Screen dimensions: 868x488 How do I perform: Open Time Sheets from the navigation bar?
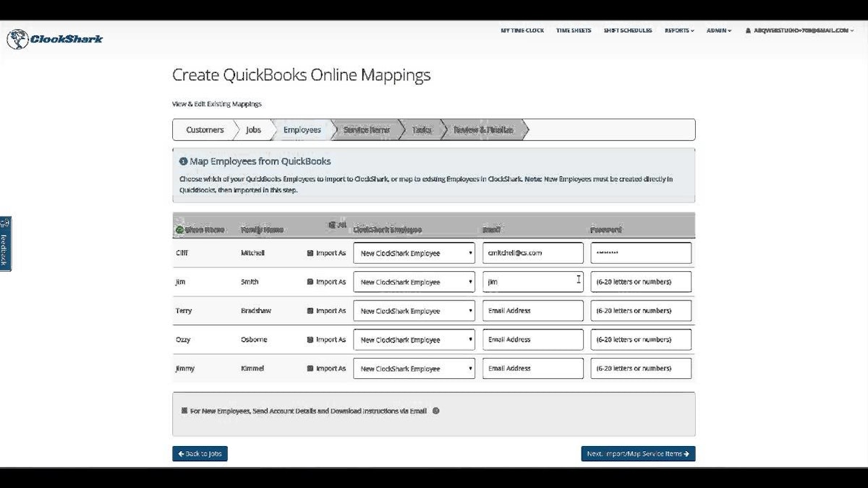[574, 30]
